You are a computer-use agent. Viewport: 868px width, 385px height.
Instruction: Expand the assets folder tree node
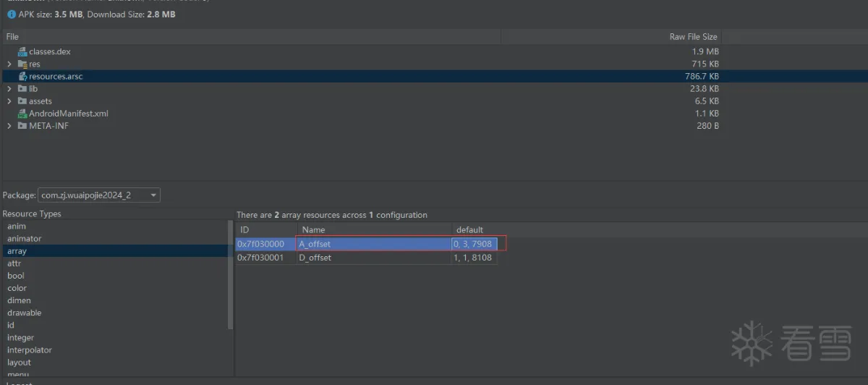coord(9,101)
